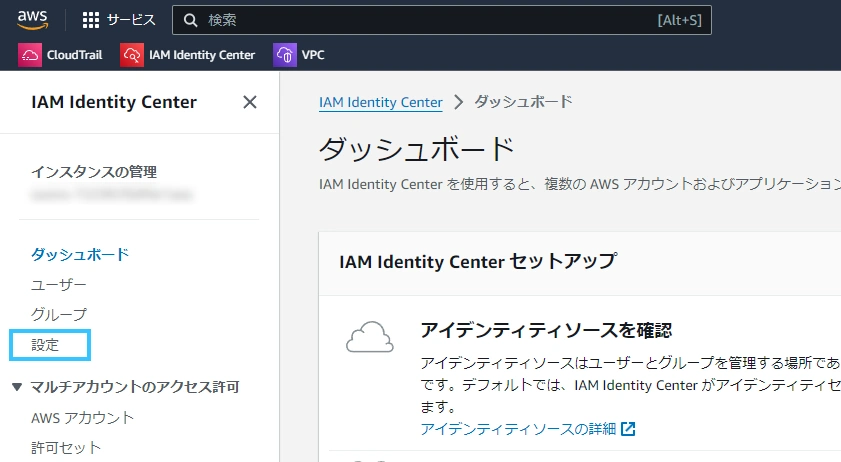
Task: Select 設定 in the sidebar
Action: click(x=45, y=345)
